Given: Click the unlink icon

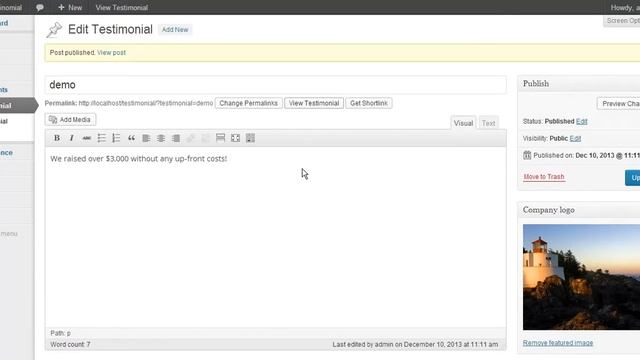Looking at the screenshot, I should coord(206,138).
